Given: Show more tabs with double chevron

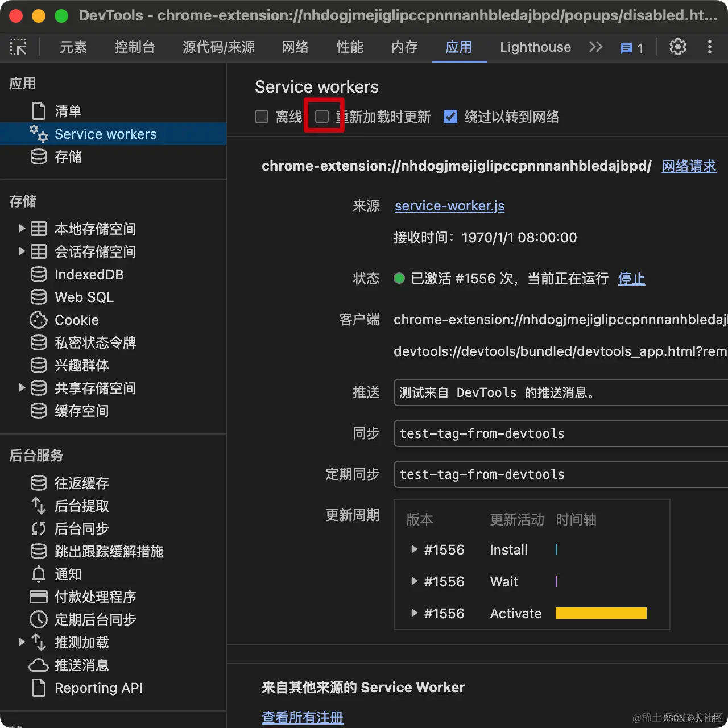Looking at the screenshot, I should point(595,47).
